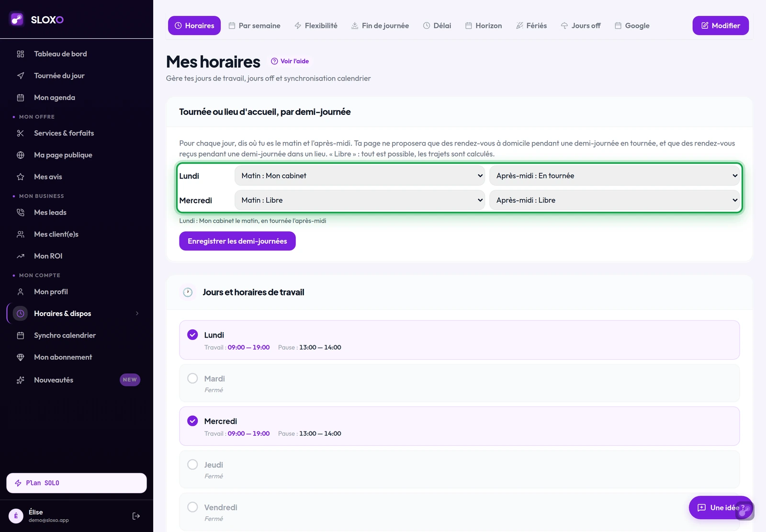This screenshot has height=532, width=766.
Task: Open the Fin de journée tab
Action: pos(380,25)
